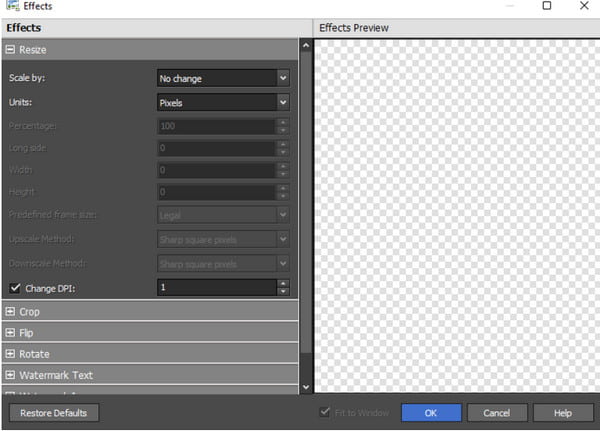Expand the Rotate section plus icon
This screenshot has width=600, height=431.
10,354
